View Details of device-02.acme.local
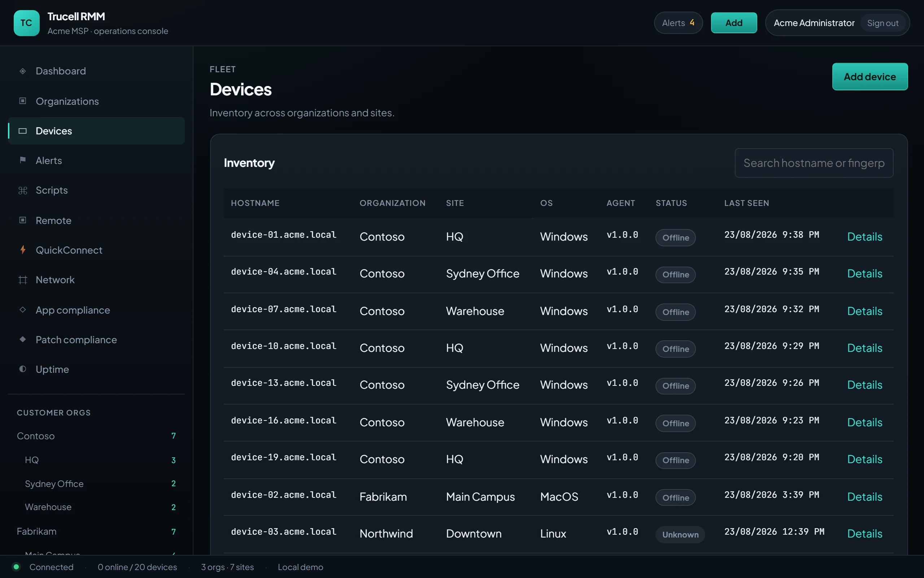This screenshot has width=924, height=578. coord(865,497)
